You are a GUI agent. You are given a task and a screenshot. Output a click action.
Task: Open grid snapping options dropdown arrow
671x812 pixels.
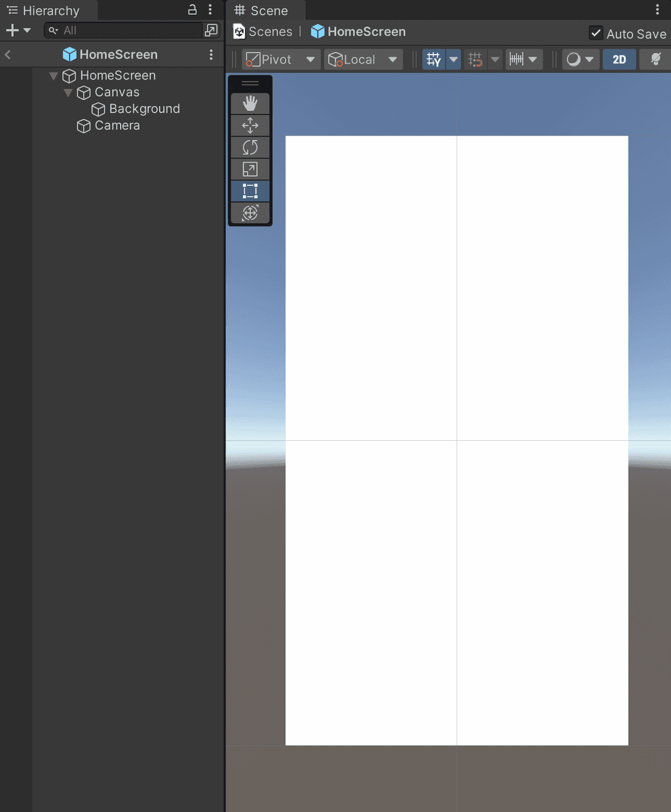click(495, 60)
